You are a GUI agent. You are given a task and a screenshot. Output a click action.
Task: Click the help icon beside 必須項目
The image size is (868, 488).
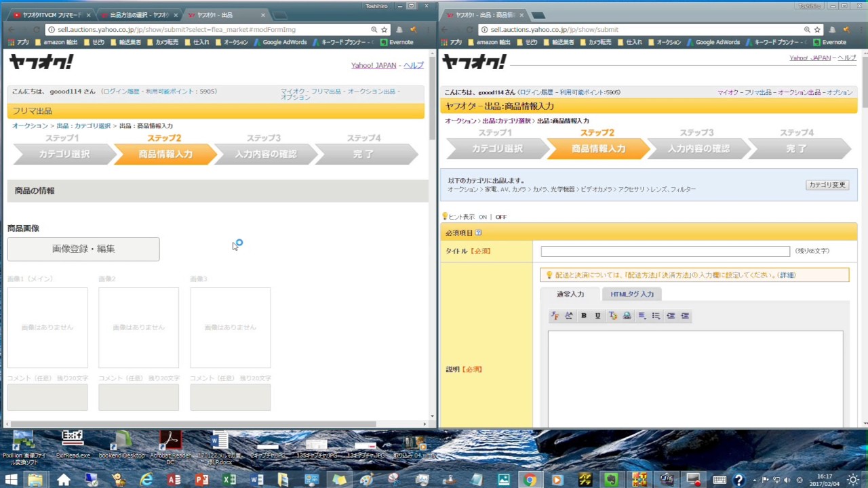tap(478, 232)
